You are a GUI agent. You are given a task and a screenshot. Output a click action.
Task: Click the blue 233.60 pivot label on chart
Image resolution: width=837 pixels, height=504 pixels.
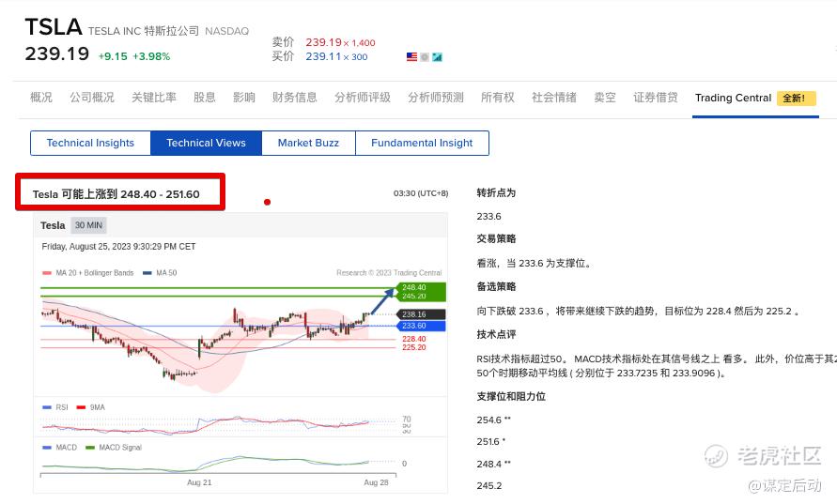click(x=421, y=326)
